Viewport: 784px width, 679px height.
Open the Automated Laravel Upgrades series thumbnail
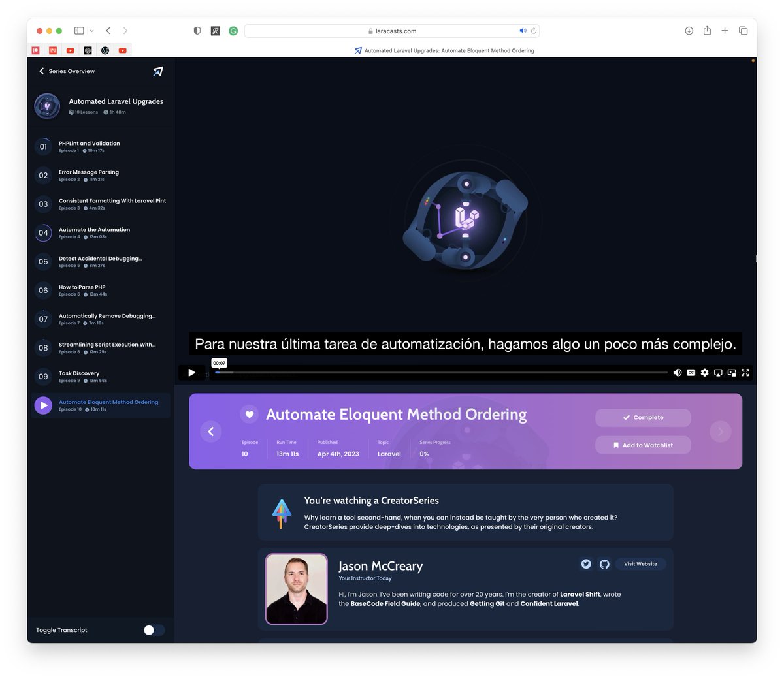(x=47, y=106)
